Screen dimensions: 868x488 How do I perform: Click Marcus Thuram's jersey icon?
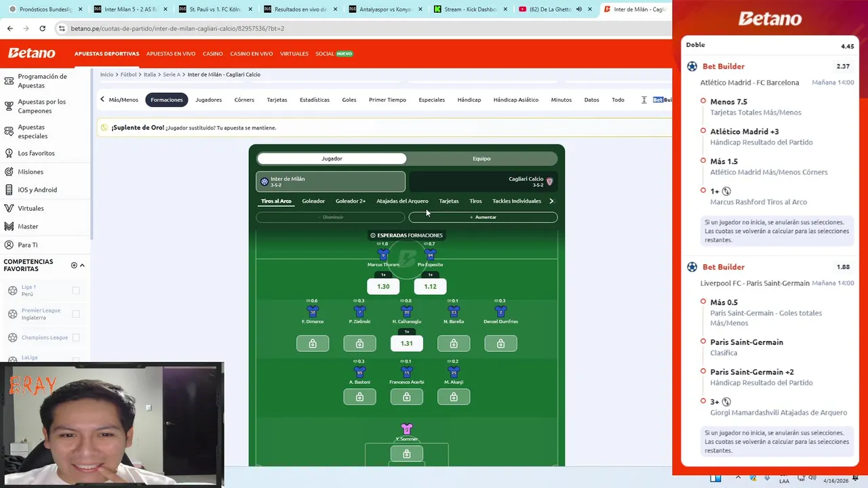383,255
